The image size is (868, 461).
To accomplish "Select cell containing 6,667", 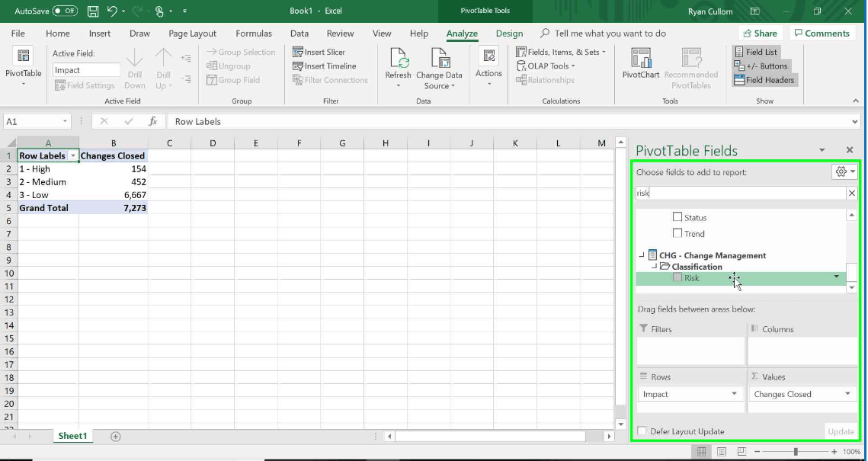I will point(114,195).
